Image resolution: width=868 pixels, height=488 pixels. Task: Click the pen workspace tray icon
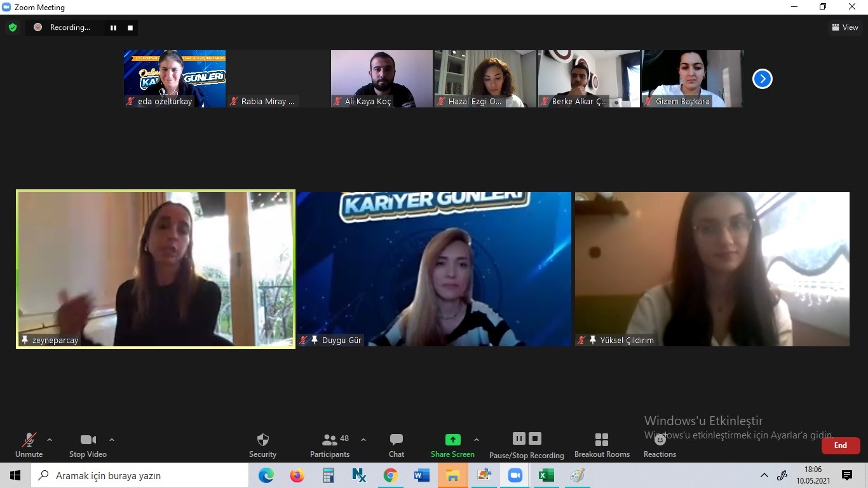click(x=783, y=475)
